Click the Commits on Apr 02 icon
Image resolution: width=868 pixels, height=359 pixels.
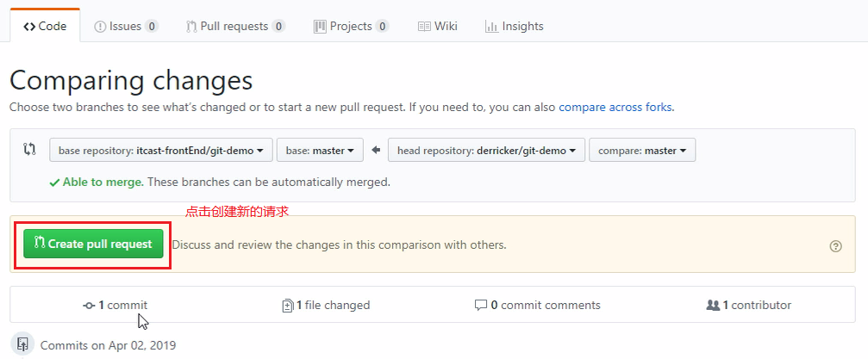tap(23, 344)
